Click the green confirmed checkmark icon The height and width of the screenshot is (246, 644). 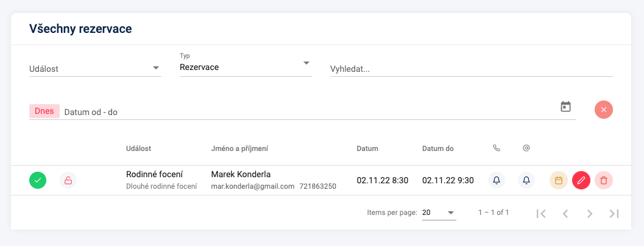pos(38,180)
